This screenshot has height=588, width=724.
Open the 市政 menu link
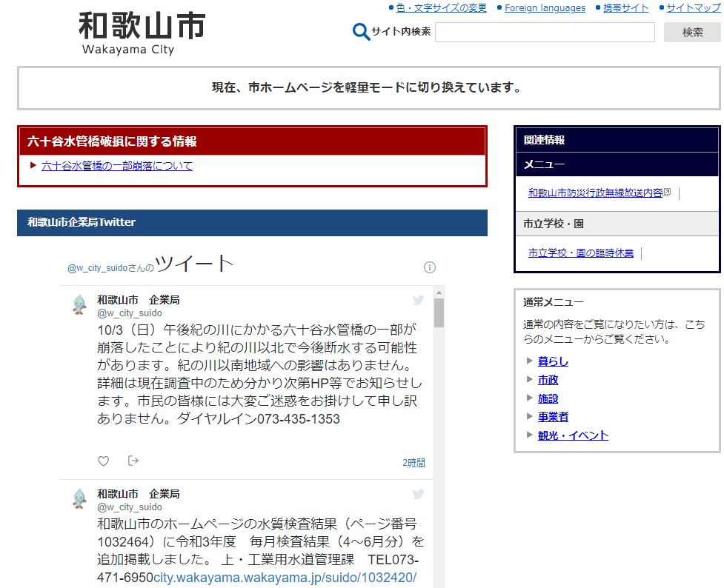tap(548, 380)
